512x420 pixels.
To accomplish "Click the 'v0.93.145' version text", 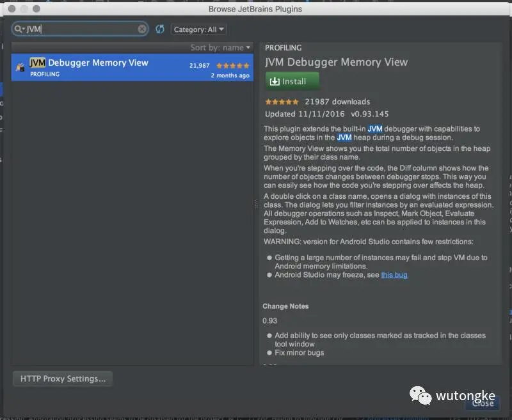I will [370, 114].
